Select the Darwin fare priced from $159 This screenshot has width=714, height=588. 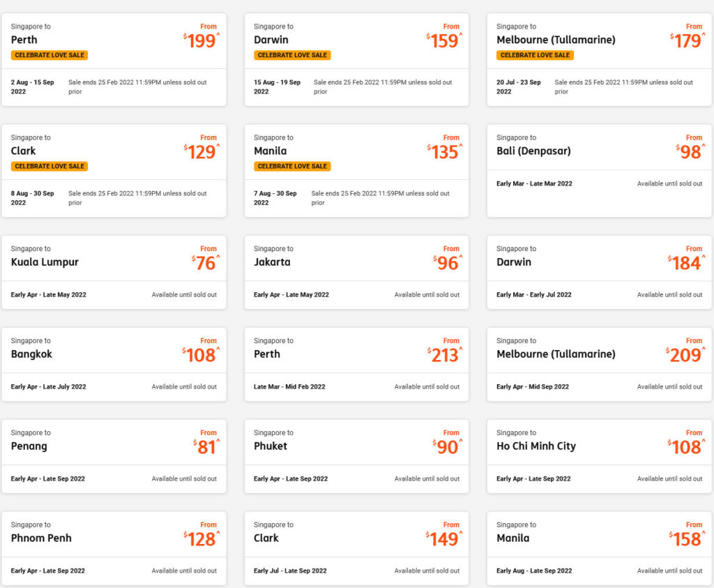coord(356,40)
